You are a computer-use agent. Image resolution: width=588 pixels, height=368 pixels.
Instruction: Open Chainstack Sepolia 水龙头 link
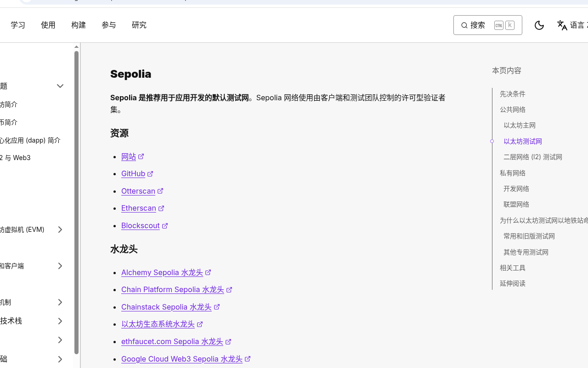coord(171,307)
